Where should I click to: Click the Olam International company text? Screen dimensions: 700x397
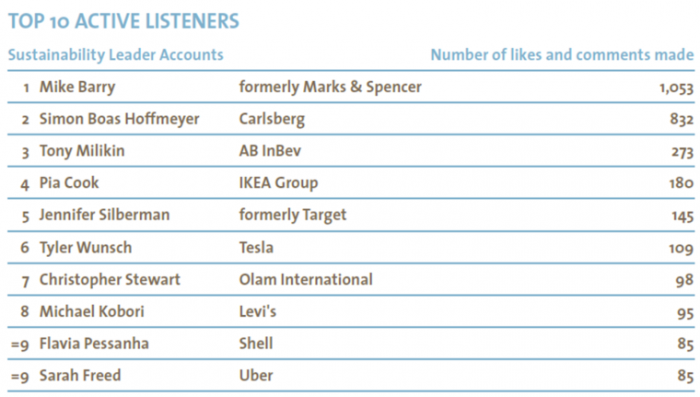click(306, 280)
